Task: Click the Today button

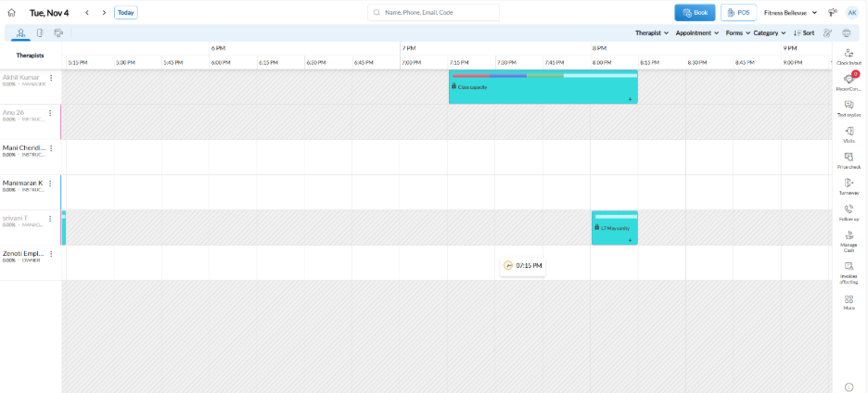Action: point(125,13)
